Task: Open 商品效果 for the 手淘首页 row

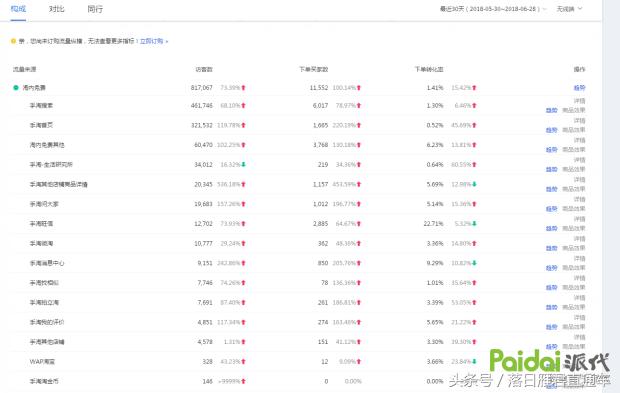Action: coord(574,130)
